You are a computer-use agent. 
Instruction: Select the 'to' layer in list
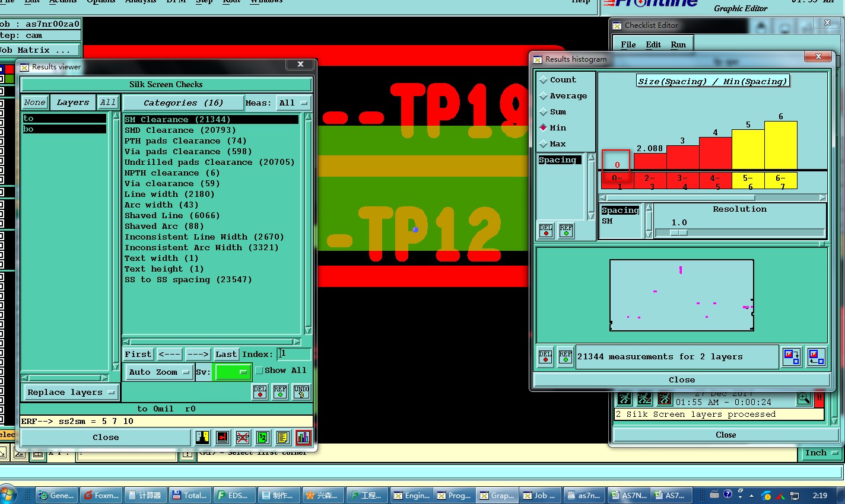tap(64, 119)
